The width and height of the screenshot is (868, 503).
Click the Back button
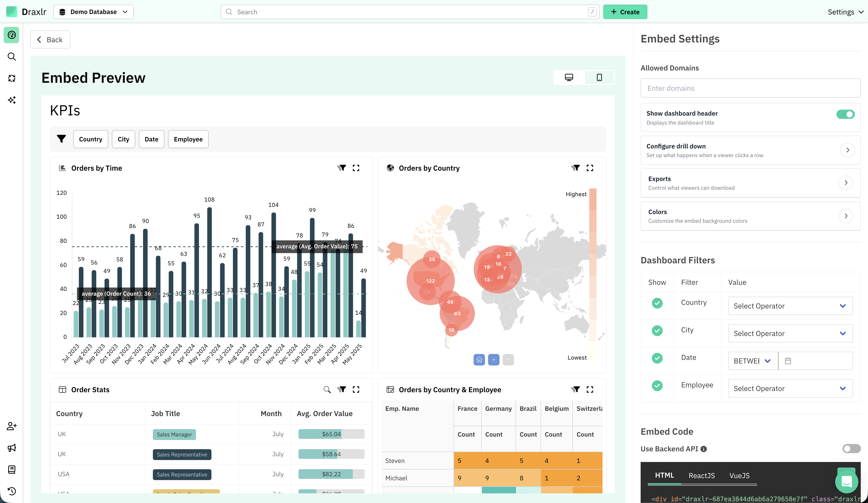[50, 40]
